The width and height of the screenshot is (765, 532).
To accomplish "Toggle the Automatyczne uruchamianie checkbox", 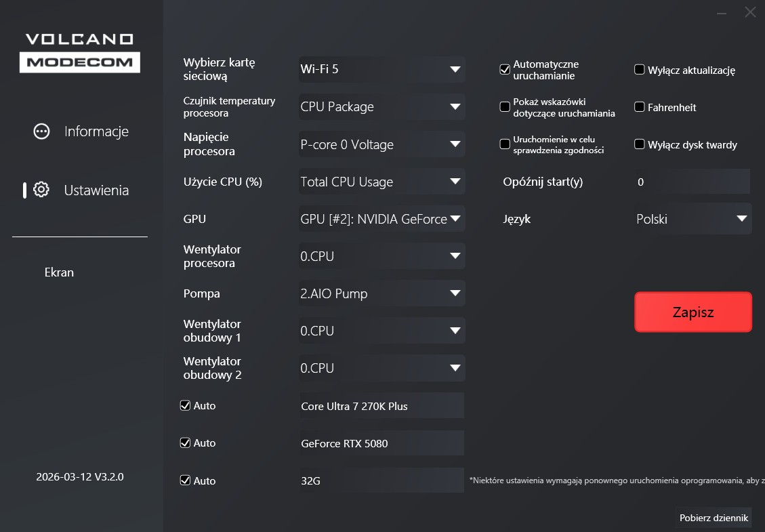I will coord(505,70).
